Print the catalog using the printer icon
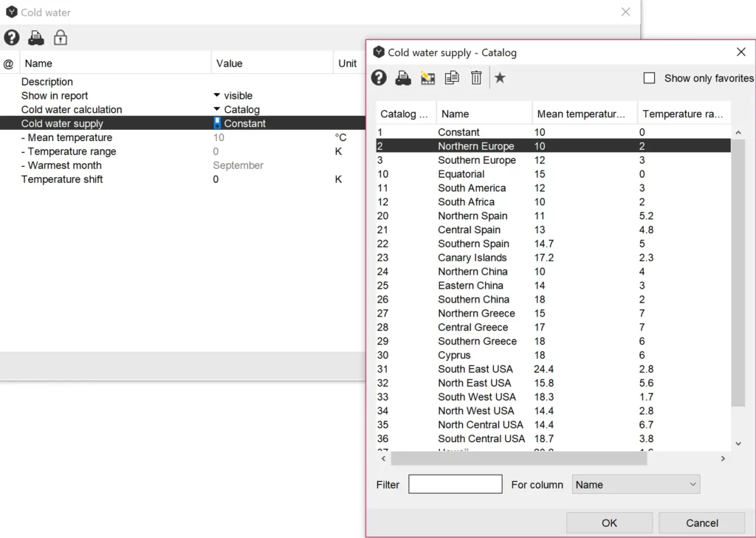Viewport: 756px width, 538px height. [403, 77]
